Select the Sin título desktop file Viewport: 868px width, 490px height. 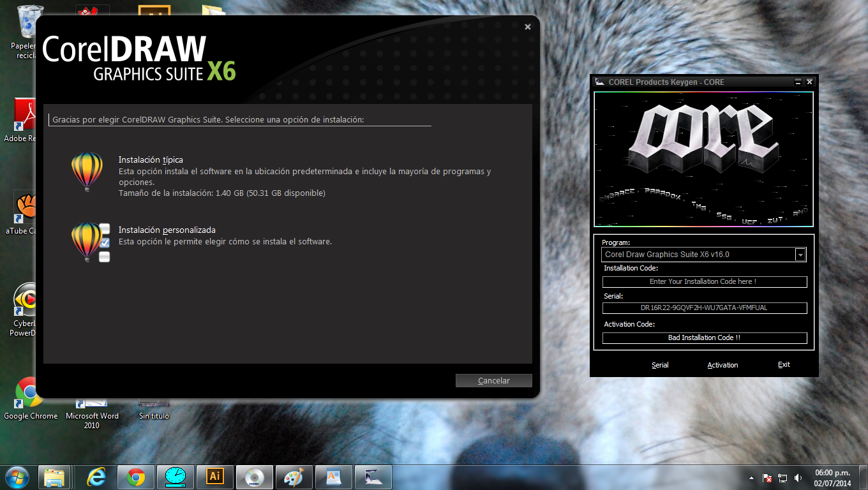coord(154,410)
